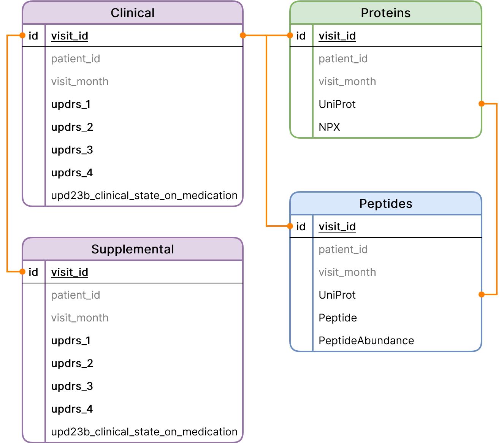Select updrs_1 in the Supplemental table

71,340
